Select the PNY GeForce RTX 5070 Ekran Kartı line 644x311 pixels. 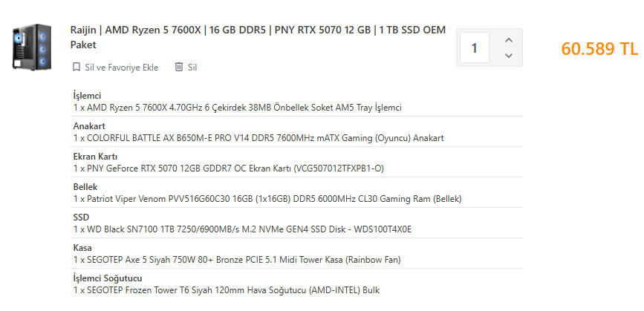coord(228,168)
